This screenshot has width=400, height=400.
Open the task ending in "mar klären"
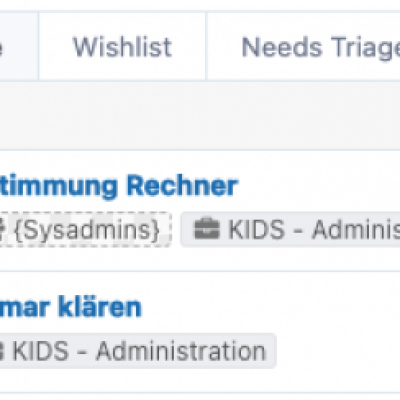point(70,307)
